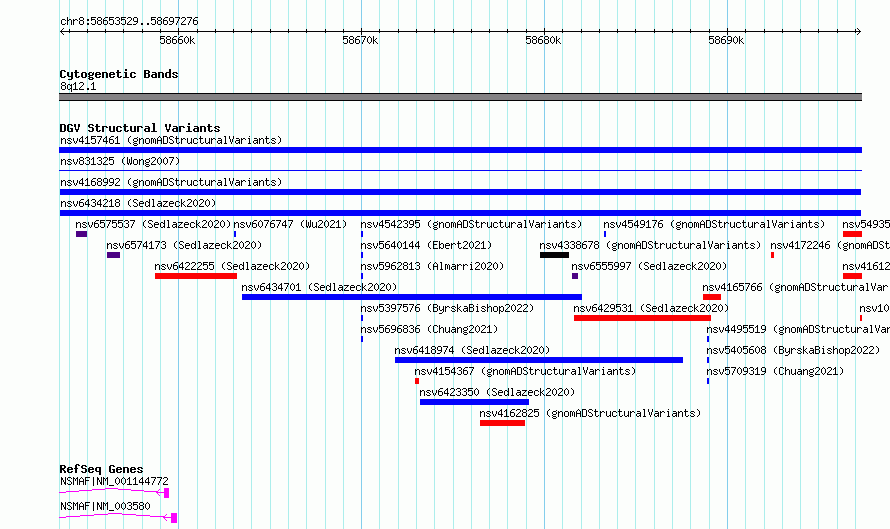Select the nsv6422255 (Sedlazeck2020) label
This screenshot has width=890, height=529.
click(232, 266)
